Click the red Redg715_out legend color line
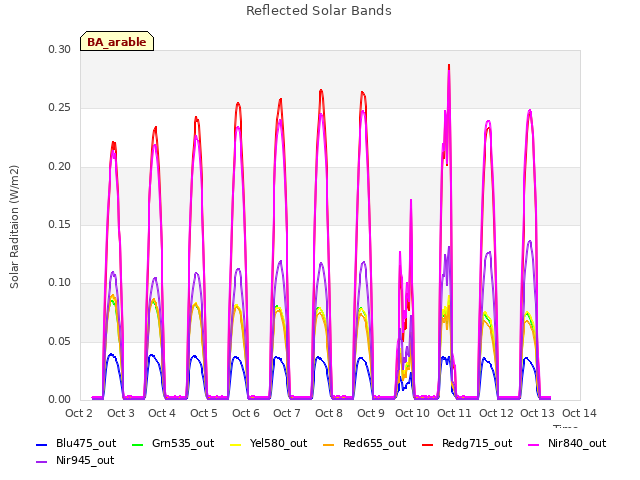 click(x=427, y=444)
